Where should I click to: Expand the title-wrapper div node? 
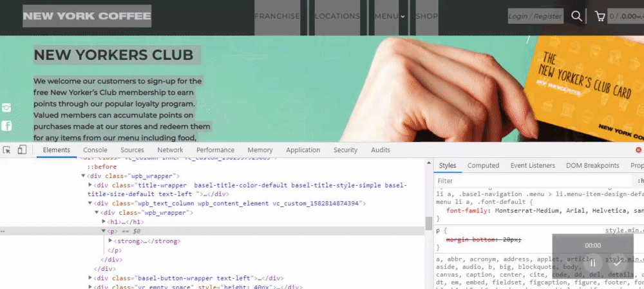(x=90, y=185)
